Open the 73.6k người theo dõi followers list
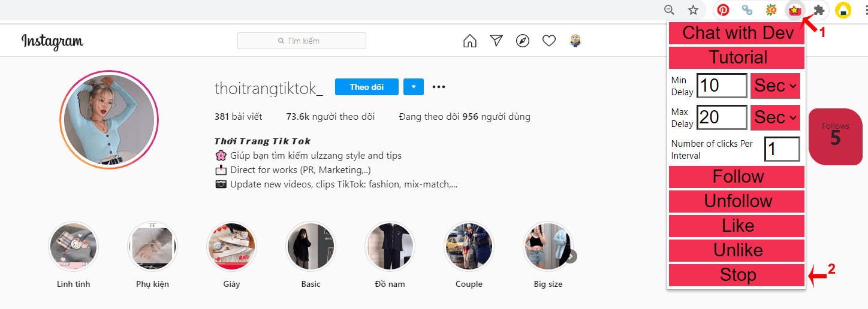This screenshot has width=868, height=309. click(330, 117)
